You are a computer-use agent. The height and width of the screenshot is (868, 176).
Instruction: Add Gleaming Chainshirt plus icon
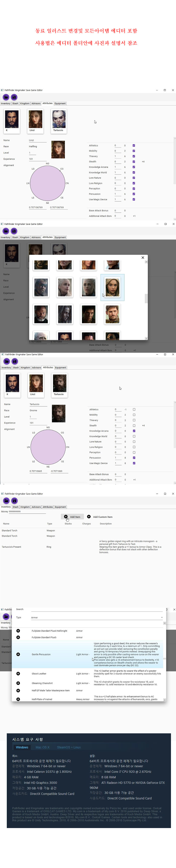[x=18, y=683]
